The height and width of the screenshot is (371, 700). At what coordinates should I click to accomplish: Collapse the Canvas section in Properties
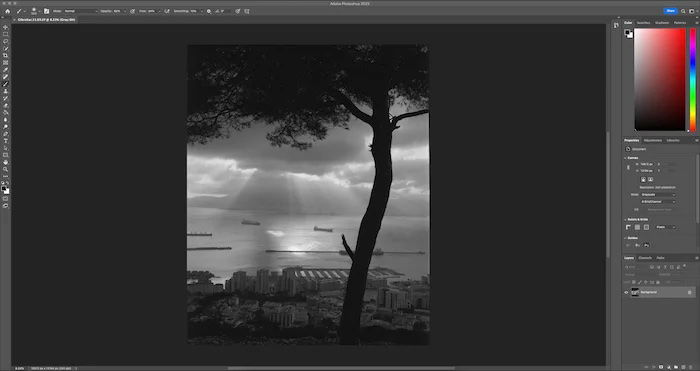pos(625,158)
